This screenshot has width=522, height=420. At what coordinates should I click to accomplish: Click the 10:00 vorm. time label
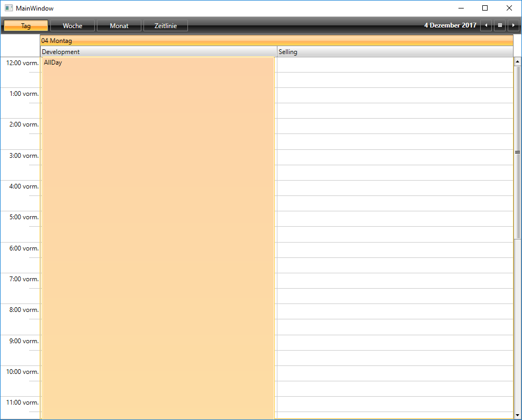click(x=22, y=371)
